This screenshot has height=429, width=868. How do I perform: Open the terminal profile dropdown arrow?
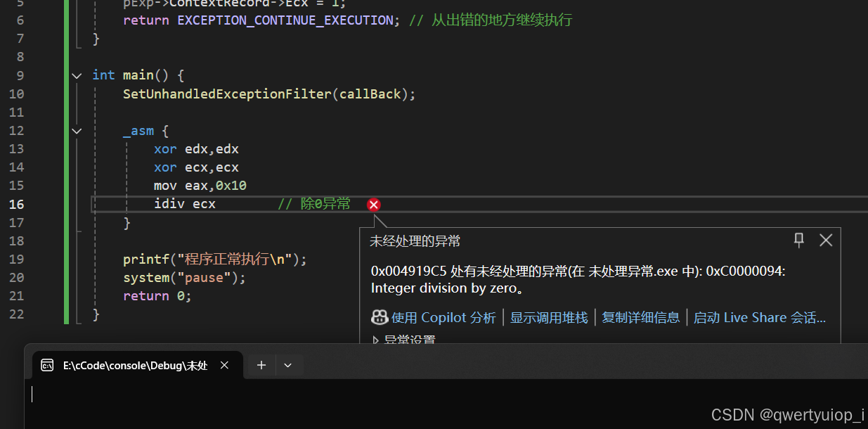[287, 365]
